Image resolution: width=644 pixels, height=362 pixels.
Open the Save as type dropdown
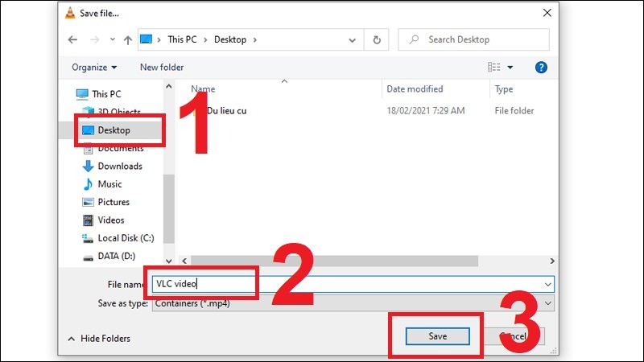pos(548,303)
